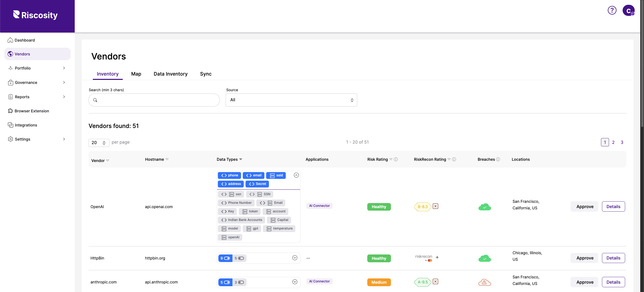The width and height of the screenshot is (644, 292).
Task: Toggle the blue phone data type tag
Action: point(229,175)
